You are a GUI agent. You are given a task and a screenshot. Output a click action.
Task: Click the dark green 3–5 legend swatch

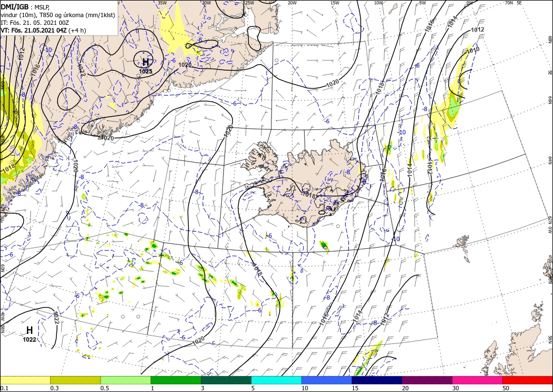point(226,380)
